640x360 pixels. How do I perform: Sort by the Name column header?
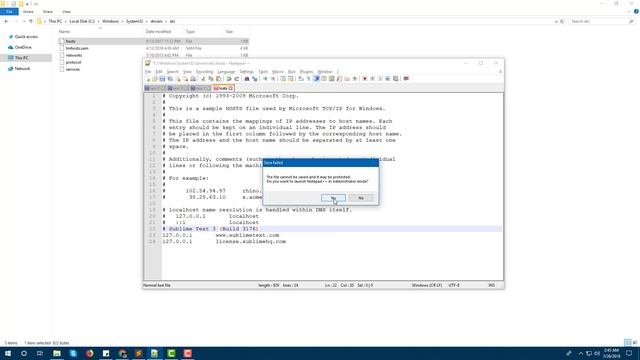coord(64,31)
